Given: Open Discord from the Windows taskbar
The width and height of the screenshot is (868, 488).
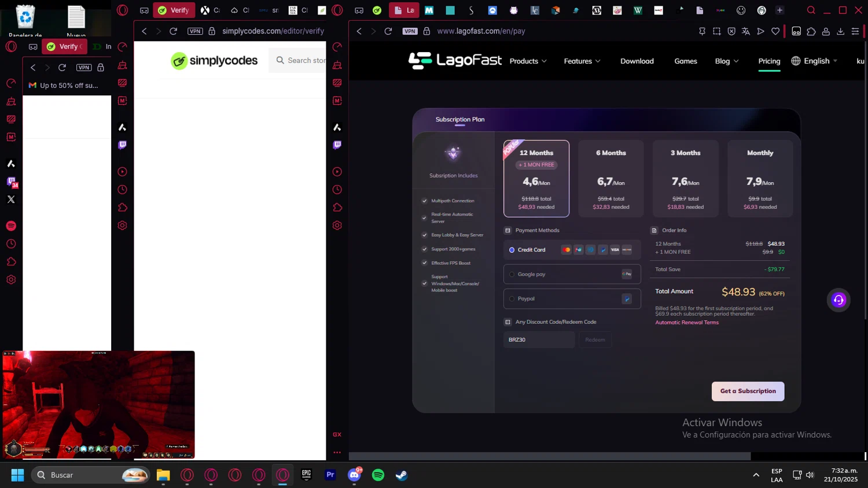Looking at the screenshot, I should pos(354,475).
